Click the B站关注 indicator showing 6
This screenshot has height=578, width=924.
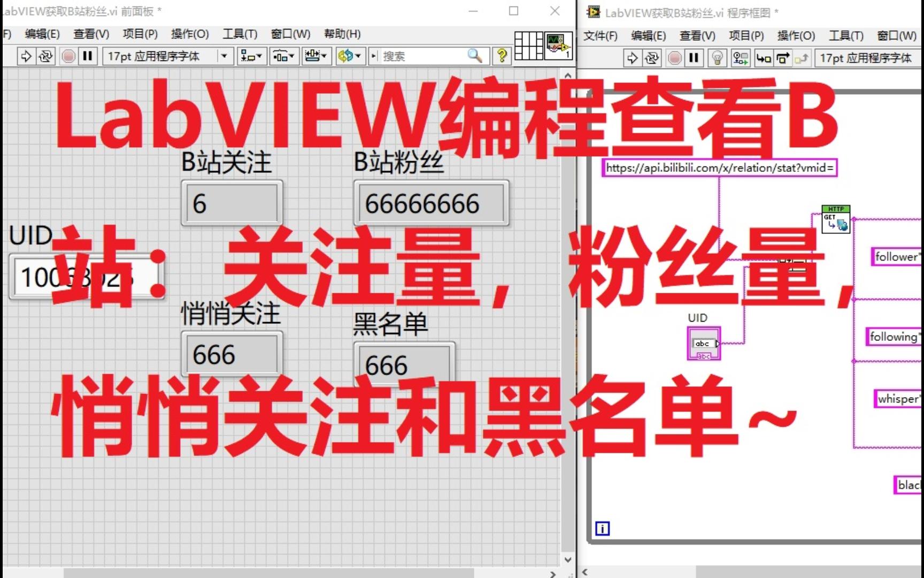pyautogui.click(x=232, y=203)
